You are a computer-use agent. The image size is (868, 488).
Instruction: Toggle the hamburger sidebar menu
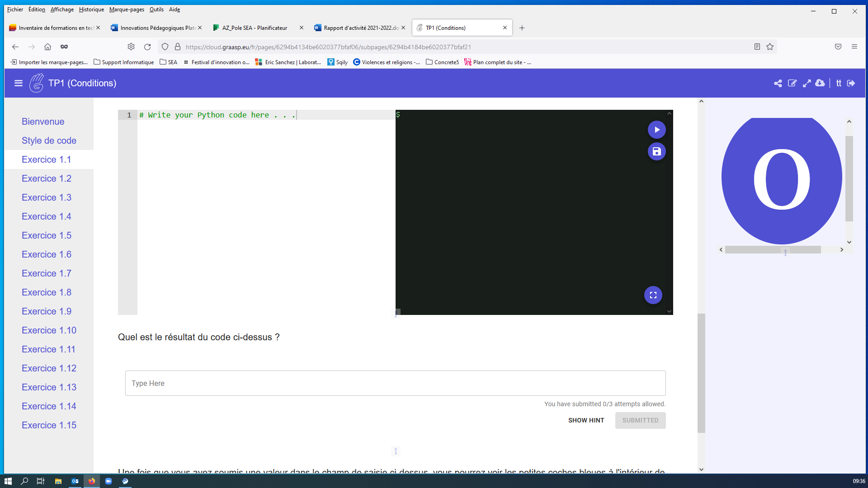(x=19, y=83)
